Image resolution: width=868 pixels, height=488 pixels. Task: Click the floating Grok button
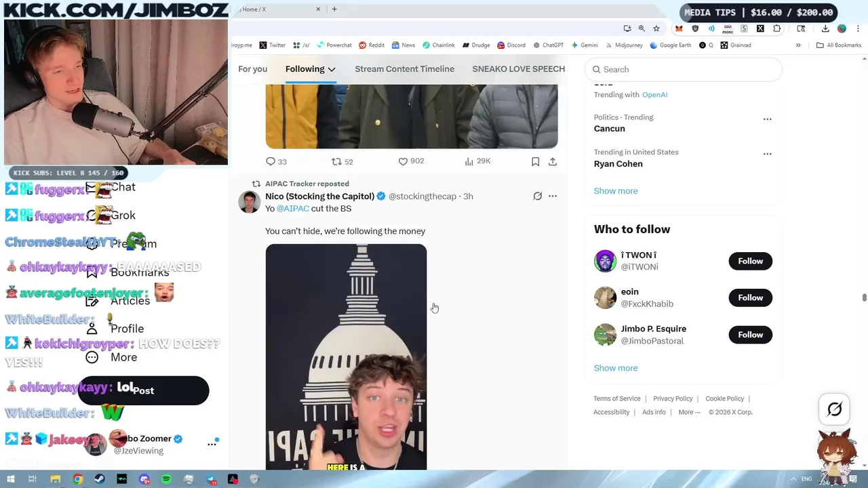point(835,409)
